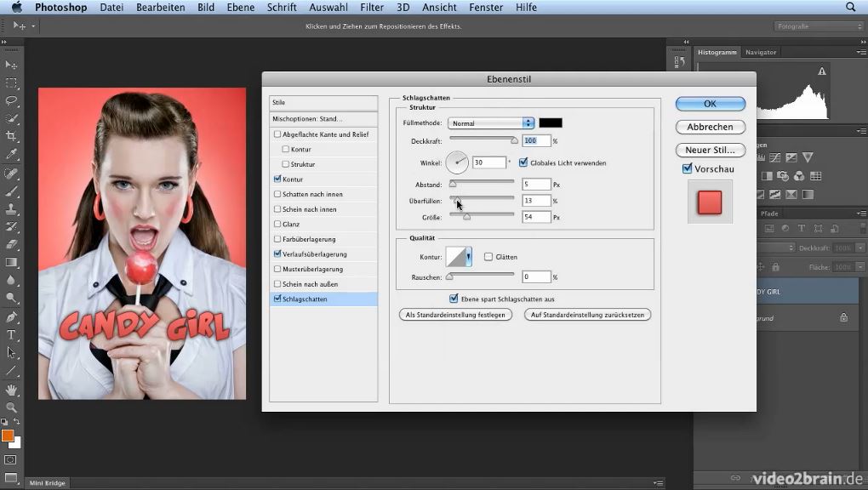This screenshot has width=868, height=490.
Task: Click the Abbrechen button
Action: (x=711, y=127)
